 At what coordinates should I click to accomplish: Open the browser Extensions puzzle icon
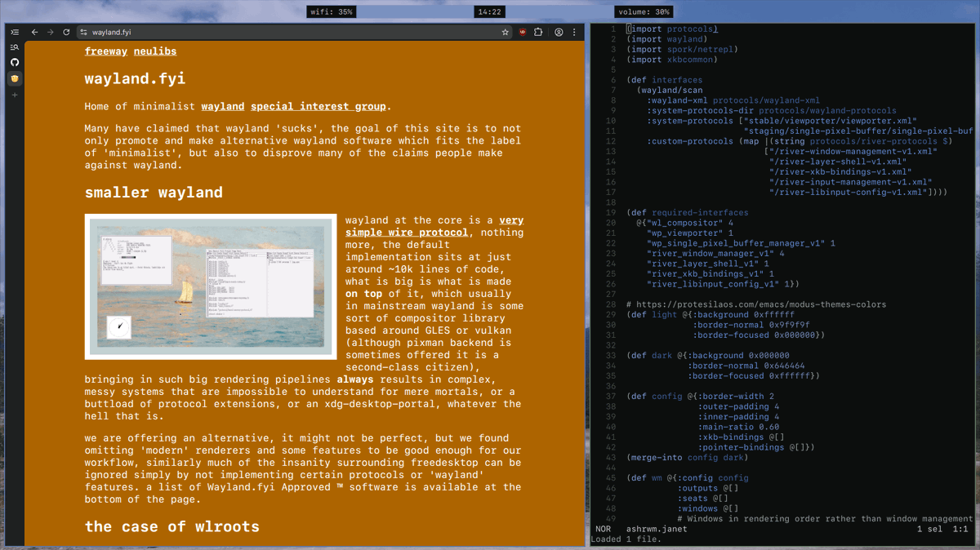coord(538,32)
